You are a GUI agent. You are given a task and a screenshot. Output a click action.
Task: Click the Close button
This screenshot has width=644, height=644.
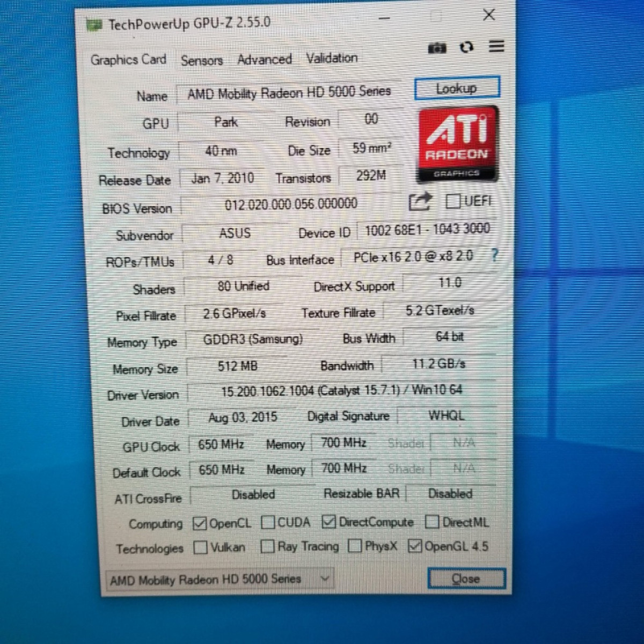(x=466, y=579)
